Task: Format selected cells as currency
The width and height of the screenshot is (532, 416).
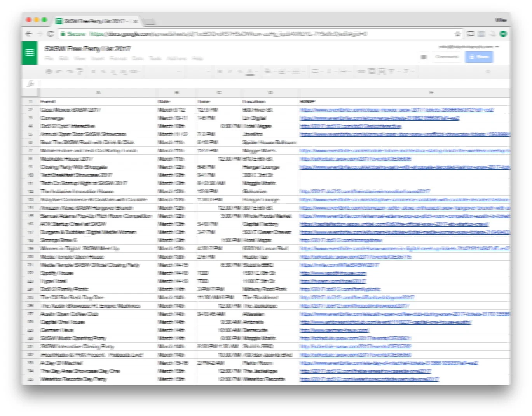Action: [x=94, y=72]
